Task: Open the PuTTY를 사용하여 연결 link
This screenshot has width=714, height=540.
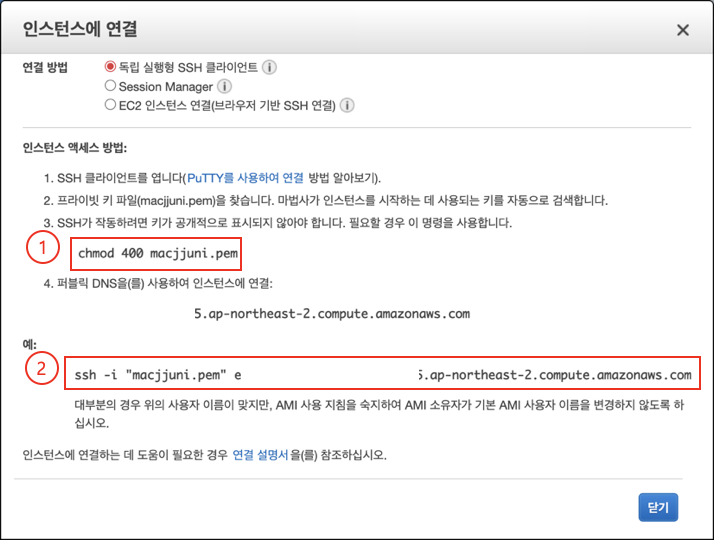Action: click(x=245, y=178)
